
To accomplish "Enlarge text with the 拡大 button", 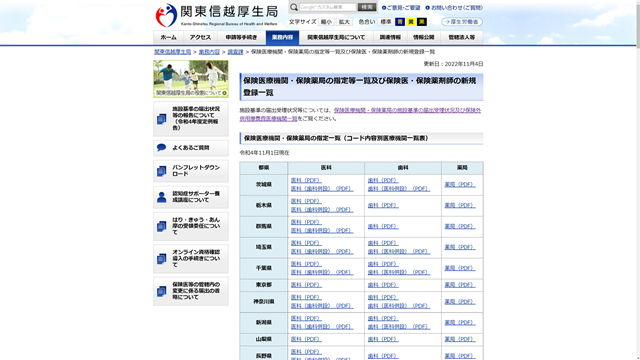I will (x=344, y=22).
